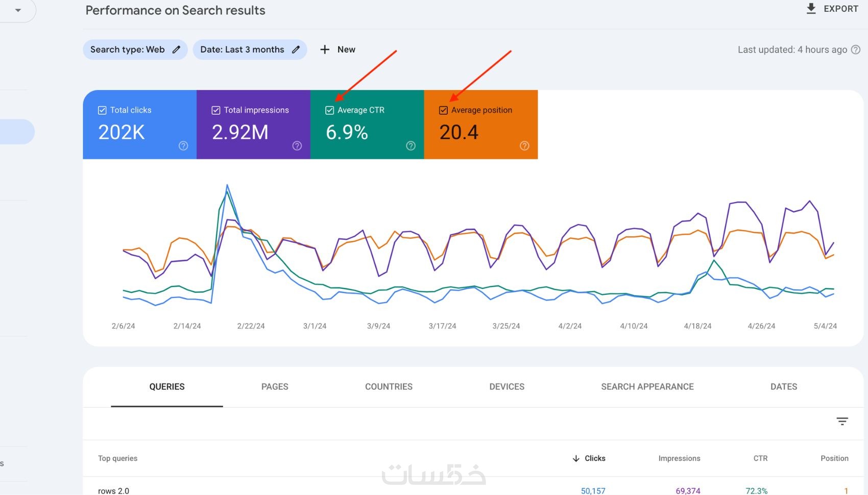Screen dimensions: 868x495
Task: Edit the Search type filter pencil icon
Action: coord(176,49)
